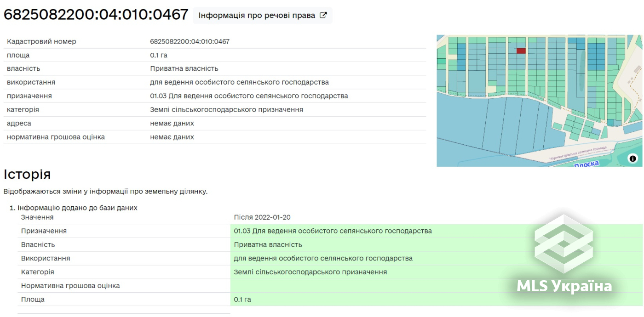The image size is (644, 317).
Task: Click the history description sentence
Action: tap(105, 191)
